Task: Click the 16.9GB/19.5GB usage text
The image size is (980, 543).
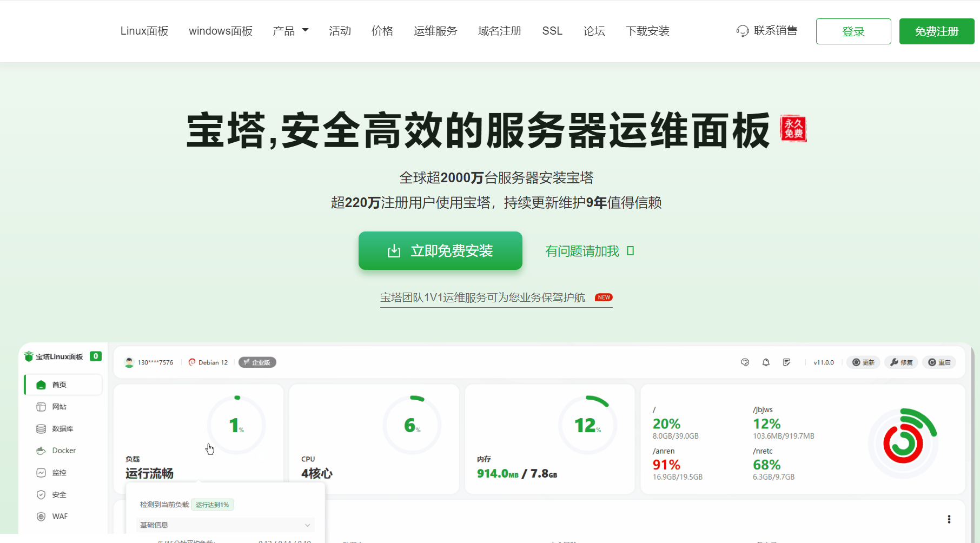Action: pos(678,477)
